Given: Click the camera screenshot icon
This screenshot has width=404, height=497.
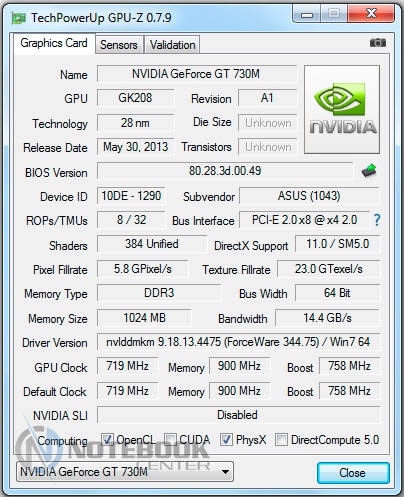Looking at the screenshot, I should point(378,43).
